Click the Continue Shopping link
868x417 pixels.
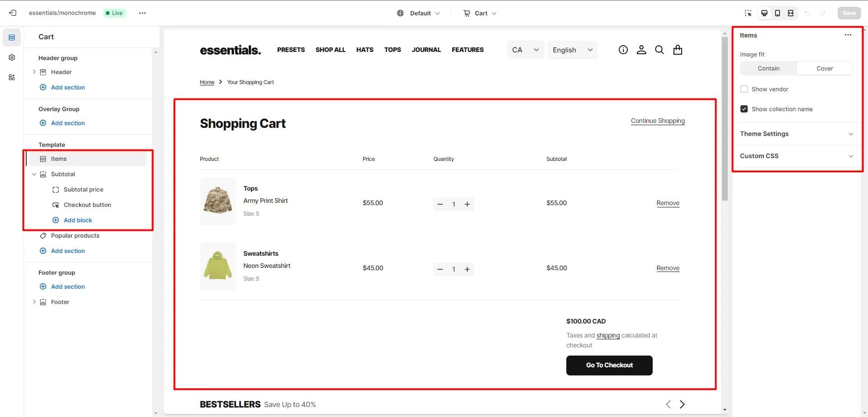pos(658,121)
